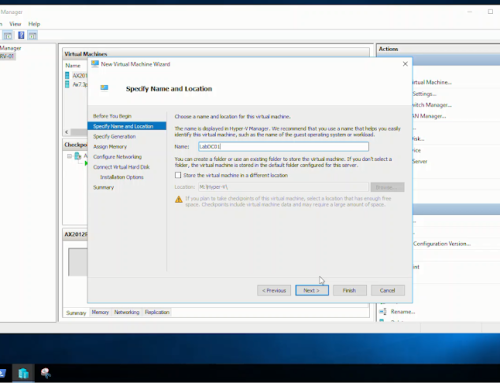500x383 pixels.
Task: Jump to Specify Generation step
Action: 114,136
